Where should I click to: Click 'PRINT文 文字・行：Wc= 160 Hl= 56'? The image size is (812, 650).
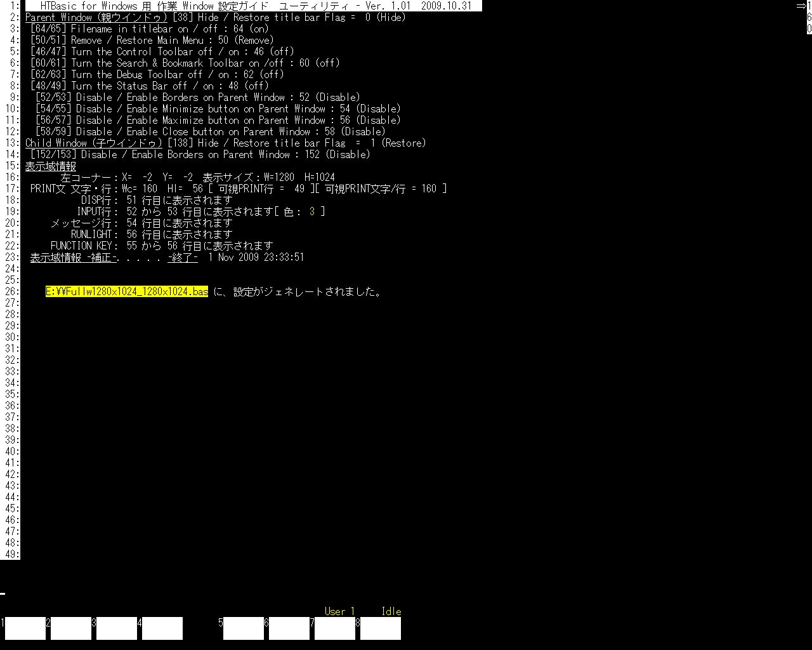(117, 189)
